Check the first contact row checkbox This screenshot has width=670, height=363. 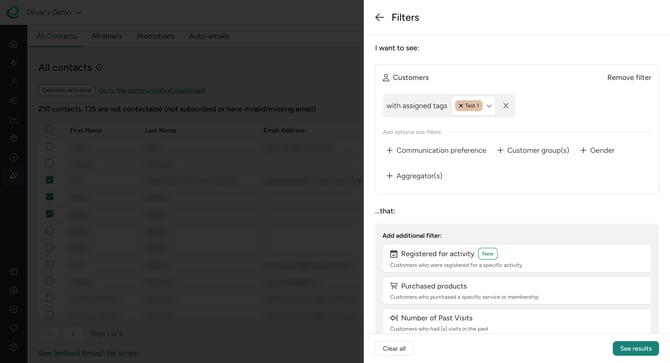coord(50,146)
